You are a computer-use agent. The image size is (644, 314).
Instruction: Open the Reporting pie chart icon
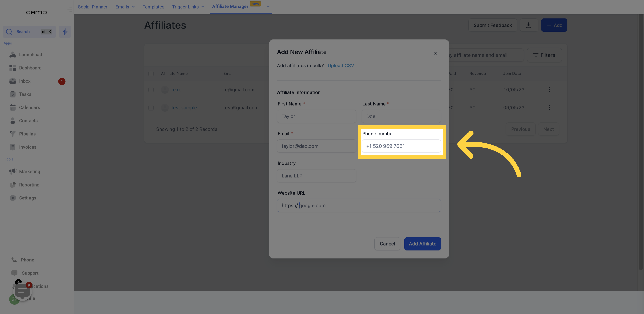pyautogui.click(x=13, y=185)
